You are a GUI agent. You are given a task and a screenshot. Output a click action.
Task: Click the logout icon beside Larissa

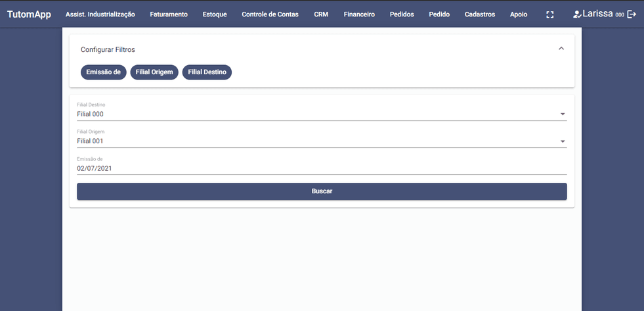click(632, 14)
